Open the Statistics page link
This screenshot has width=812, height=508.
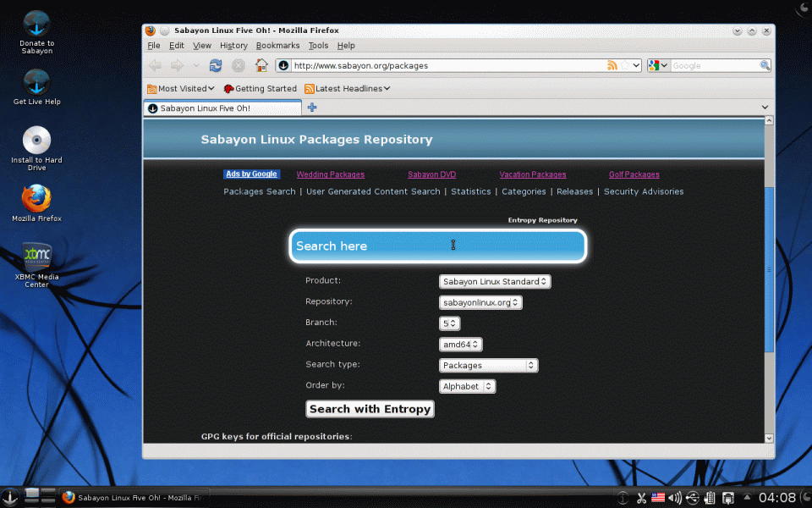471,192
